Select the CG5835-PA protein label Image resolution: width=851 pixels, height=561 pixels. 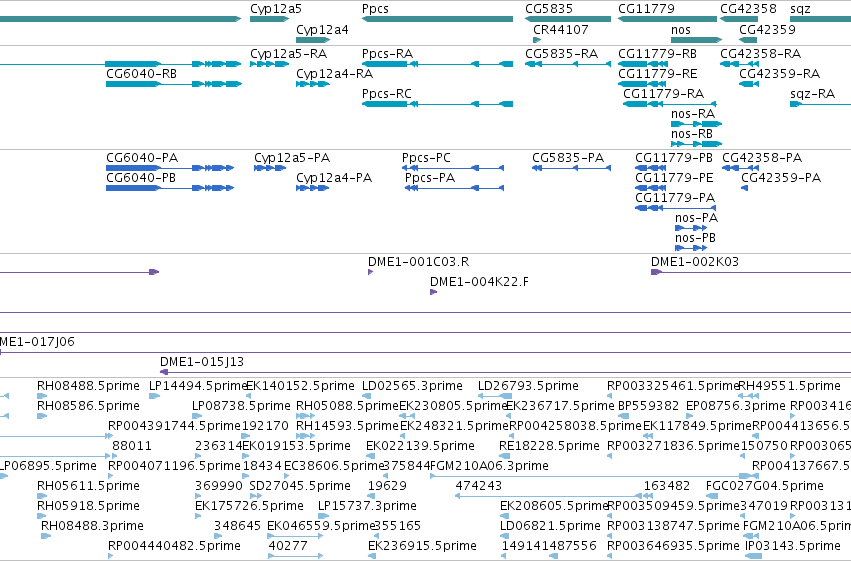pyautogui.click(x=568, y=158)
